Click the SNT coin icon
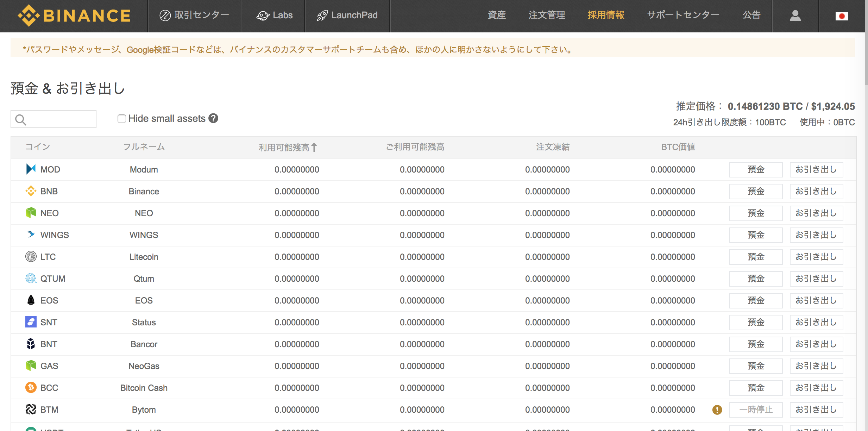The height and width of the screenshot is (431, 868). coord(31,322)
